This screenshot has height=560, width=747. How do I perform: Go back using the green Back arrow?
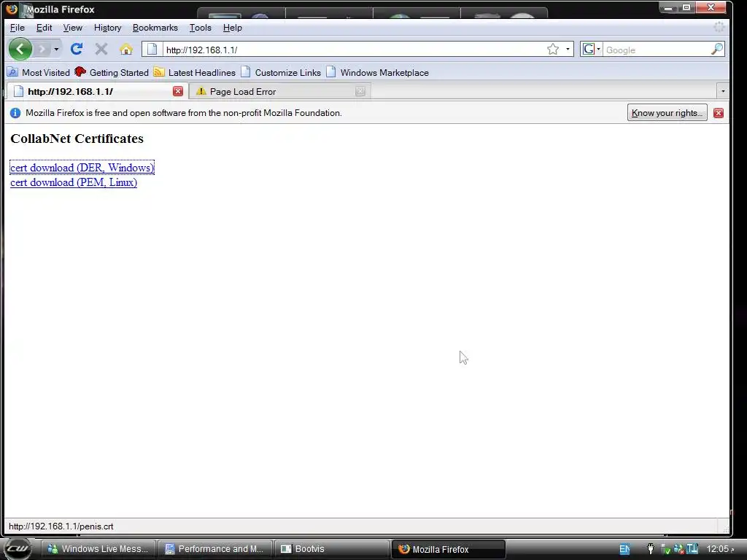(x=20, y=49)
